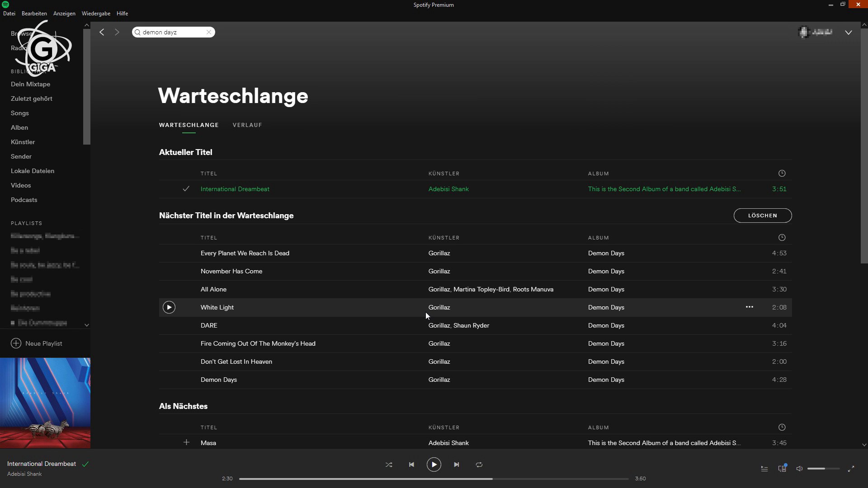
Task: Open the three-dots menu for White Light
Action: pyautogui.click(x=750, y=307)
